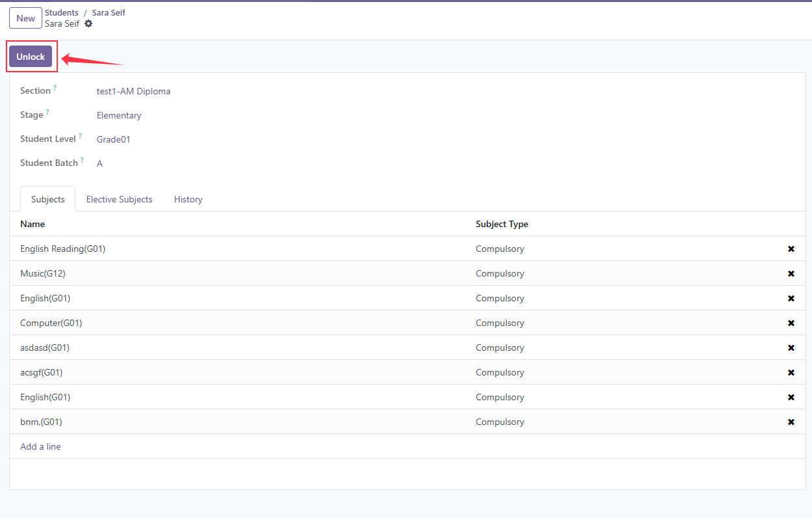This screenshot has height=518, width=812.
Task: Remove asdasd(G01) using its X icon
Action: tap(791, 348)
